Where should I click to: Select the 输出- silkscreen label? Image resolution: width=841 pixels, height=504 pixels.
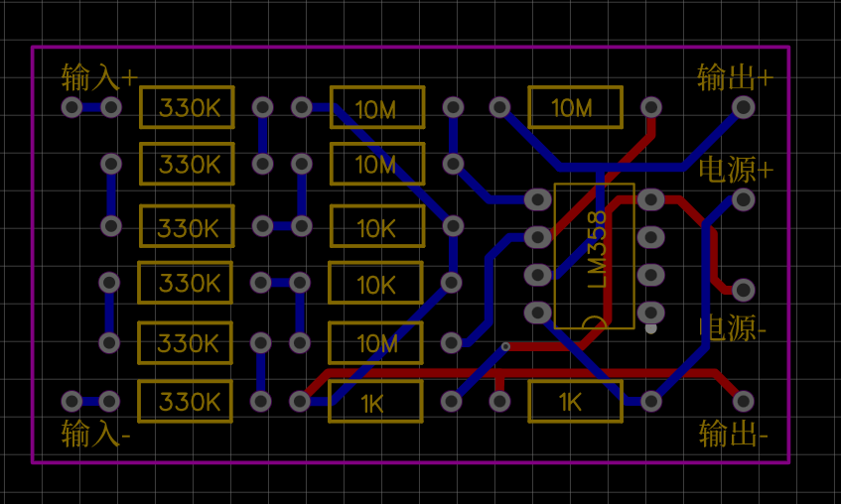(x=733, y=434)
